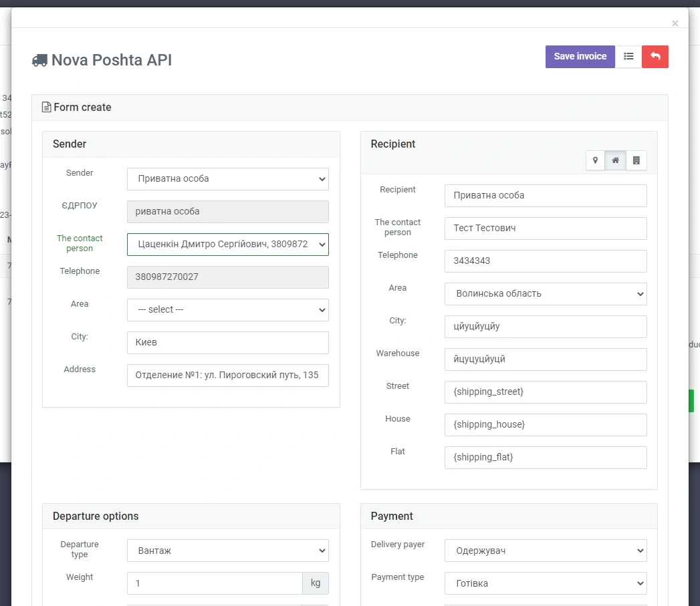Select the map pin icon in Recipient

pos(595,160)
